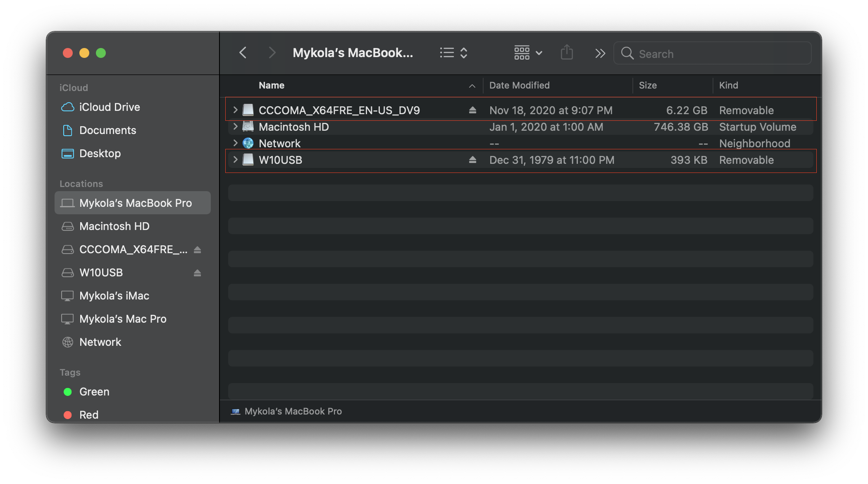Select CCCOMA_X64FRE removable volume in sidebar
868x484 pixels.
(125, 249)
